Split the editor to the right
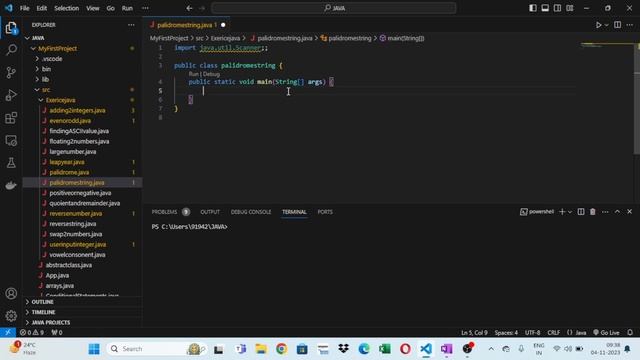The width and height of the screenshot is (640, 360). tap(618, 25)
